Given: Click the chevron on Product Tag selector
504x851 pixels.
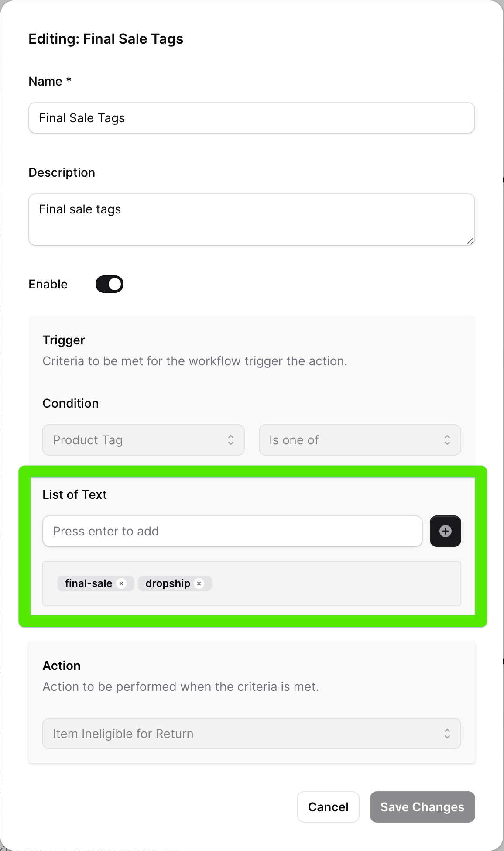Looking at the screenshot, I should pyautogui.click(x=232, y=440).
